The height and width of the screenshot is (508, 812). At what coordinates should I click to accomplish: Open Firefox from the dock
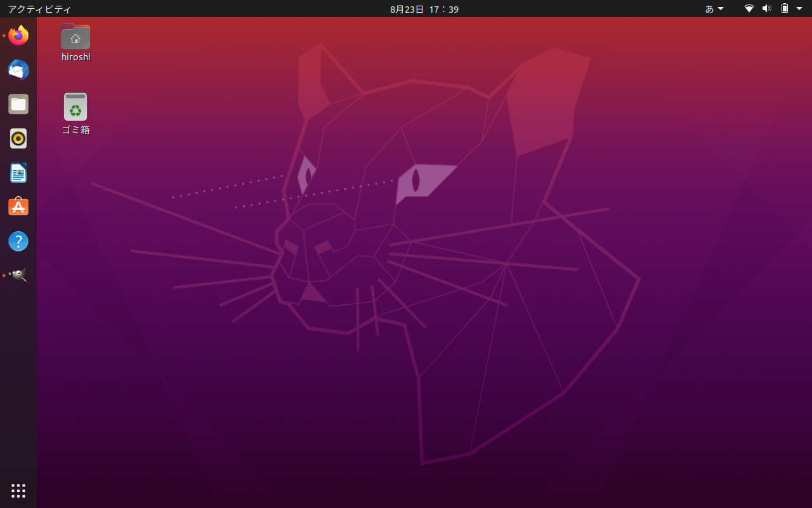pyautogui.click(x=18, y=36)
